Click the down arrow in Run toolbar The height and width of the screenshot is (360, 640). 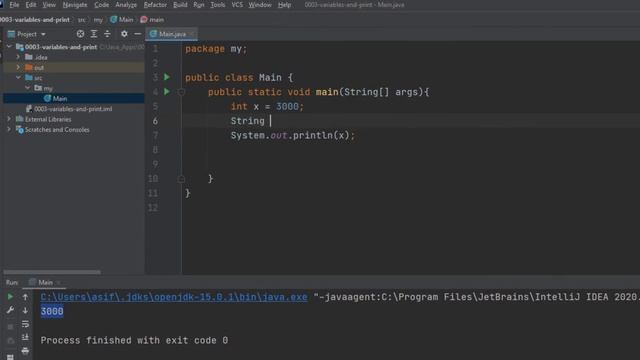click(25, 311)
